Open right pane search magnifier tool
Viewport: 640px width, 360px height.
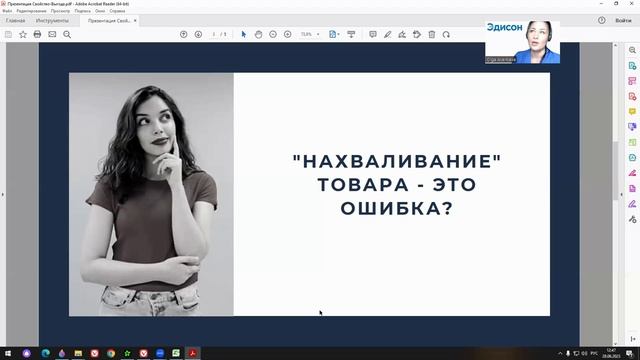(632, 50)
